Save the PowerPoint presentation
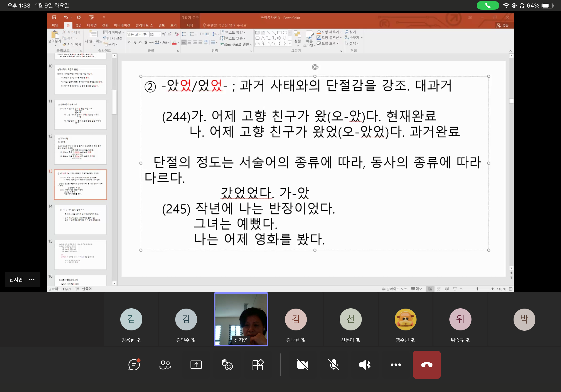The height and width of the screenshot is (392, 561). [54, 17]
